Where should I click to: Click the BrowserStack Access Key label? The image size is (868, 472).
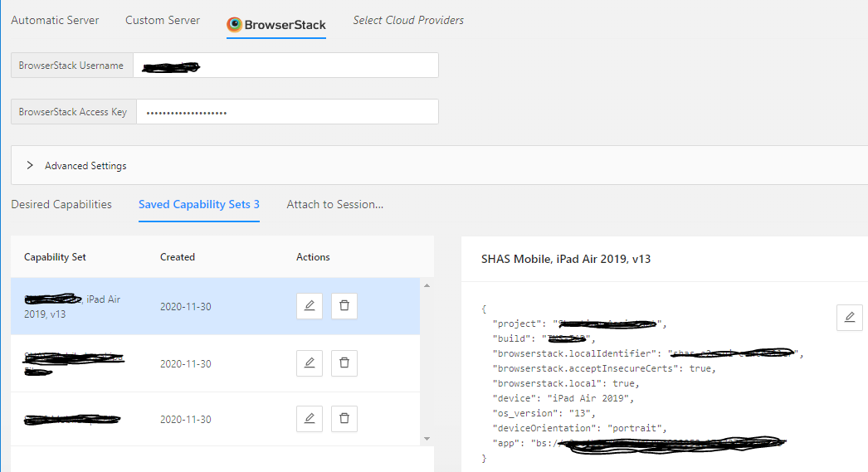(x=72, y=112)
